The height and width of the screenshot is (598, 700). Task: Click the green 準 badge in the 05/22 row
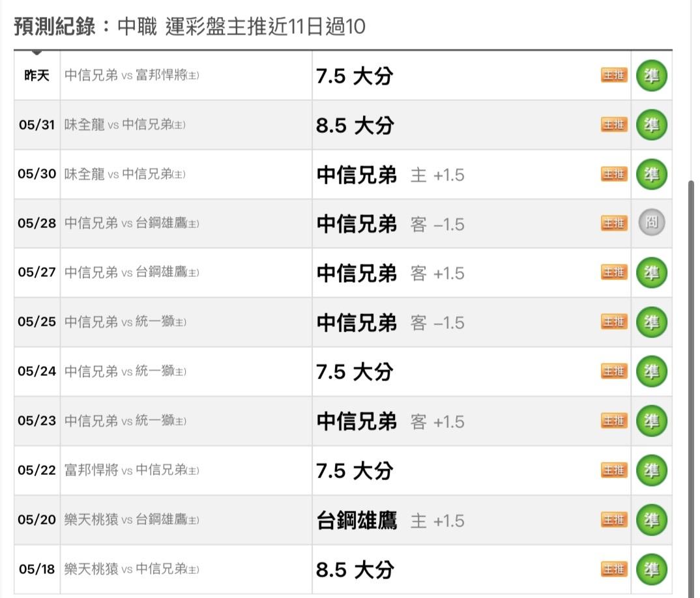point(651,470)
